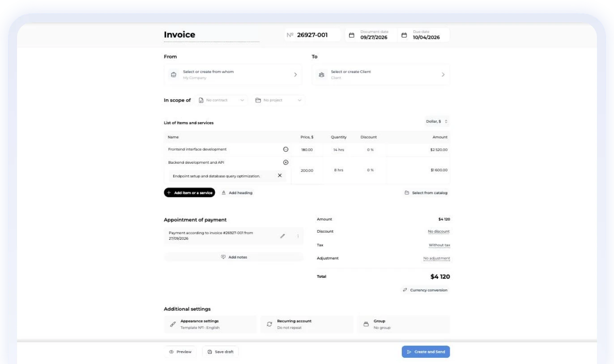The width and height of the screenshot is (614, 364).
Task: Open the No project dropdown
Action: (278, 100)
